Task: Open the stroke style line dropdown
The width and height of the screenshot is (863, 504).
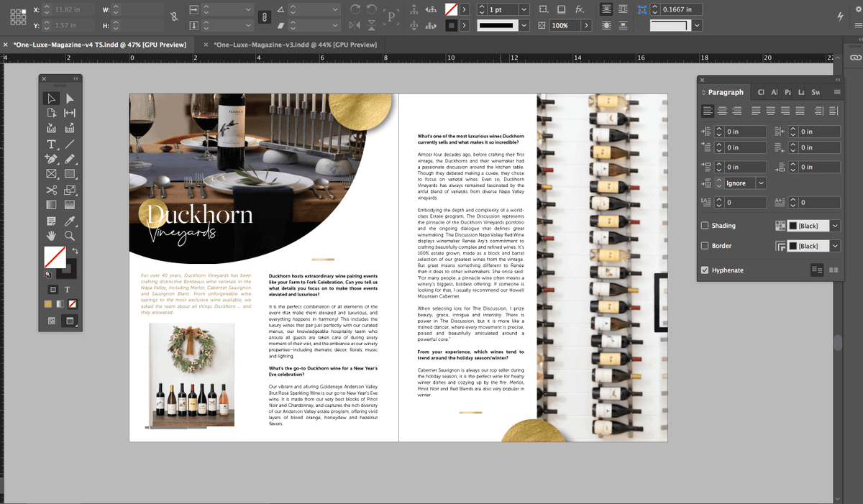Action: (524, 25)
